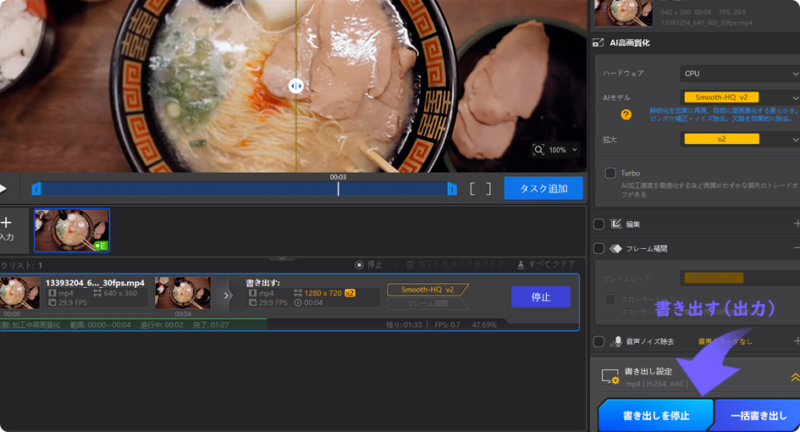Click the export settings monitor gear icon
The height and width of the screenshot is (432, 800).
point(608,376)
